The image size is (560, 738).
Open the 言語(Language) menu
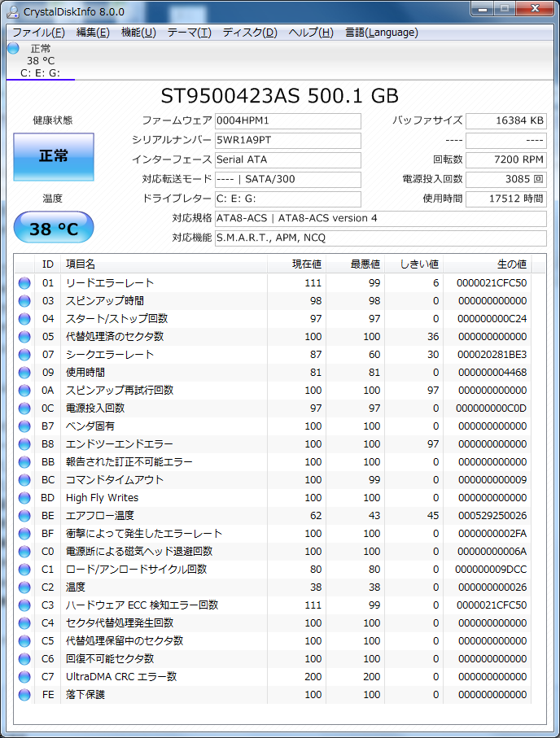(381, 33)
